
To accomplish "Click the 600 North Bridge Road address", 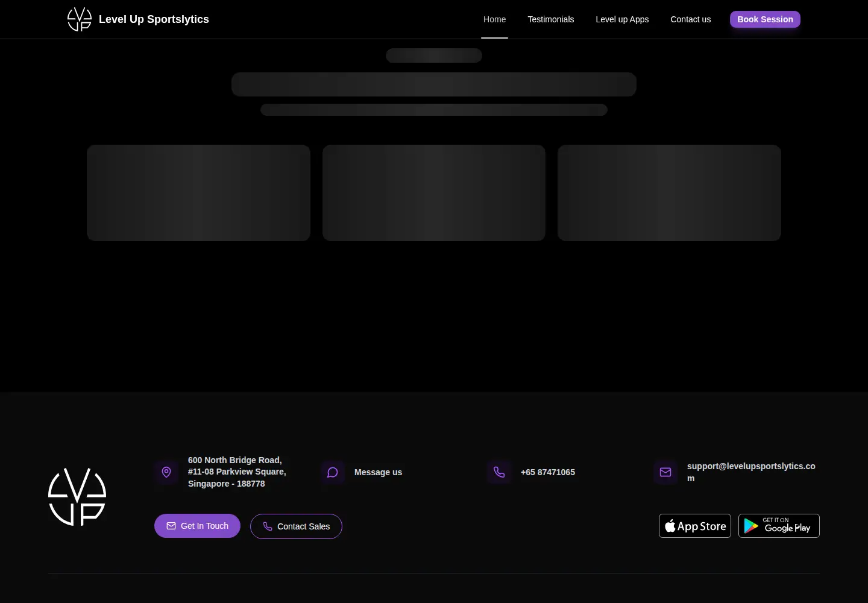I will [237, 472].
